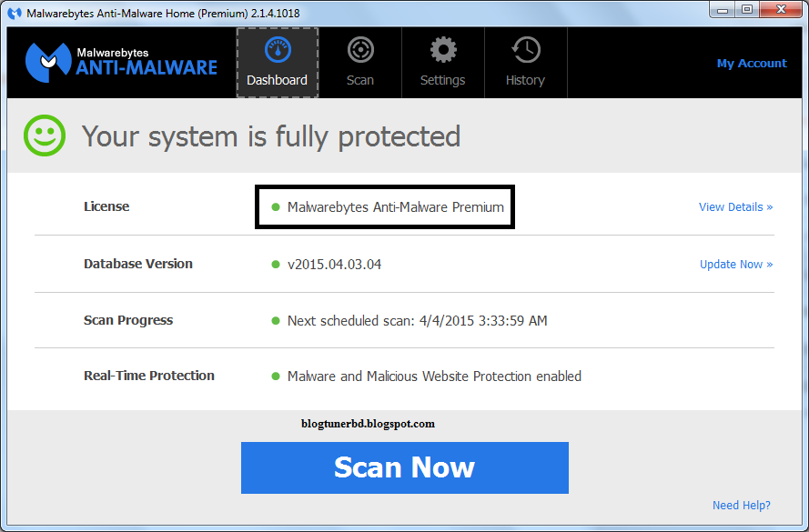Click the License row label

click(x=106, y=206)
